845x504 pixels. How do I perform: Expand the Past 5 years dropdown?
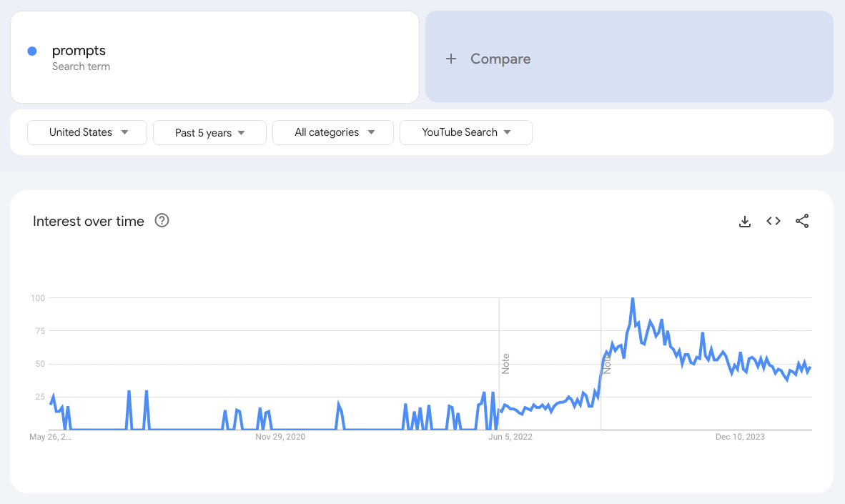(209, 132)
